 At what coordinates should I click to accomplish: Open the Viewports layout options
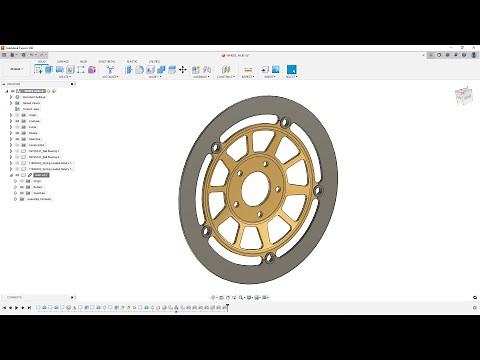click(x=265, y=297)
